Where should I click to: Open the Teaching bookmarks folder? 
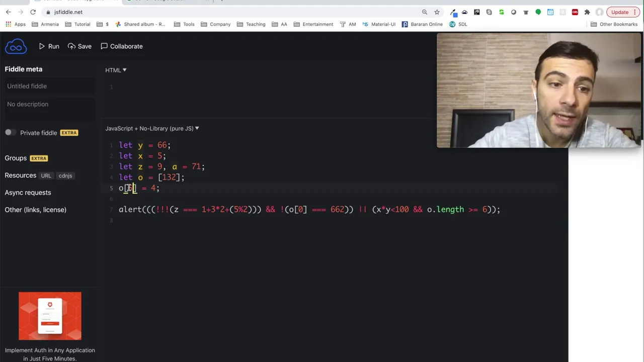pyautogui.click(x=251, y=24)
